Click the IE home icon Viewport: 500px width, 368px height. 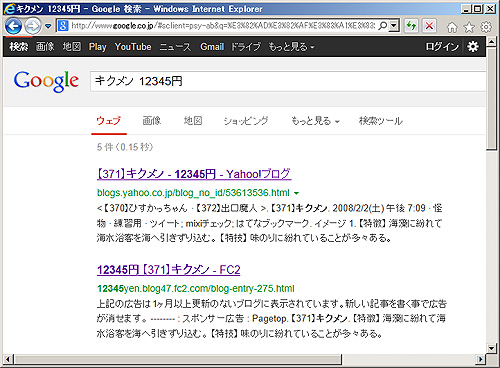click(x=452, y=27)
